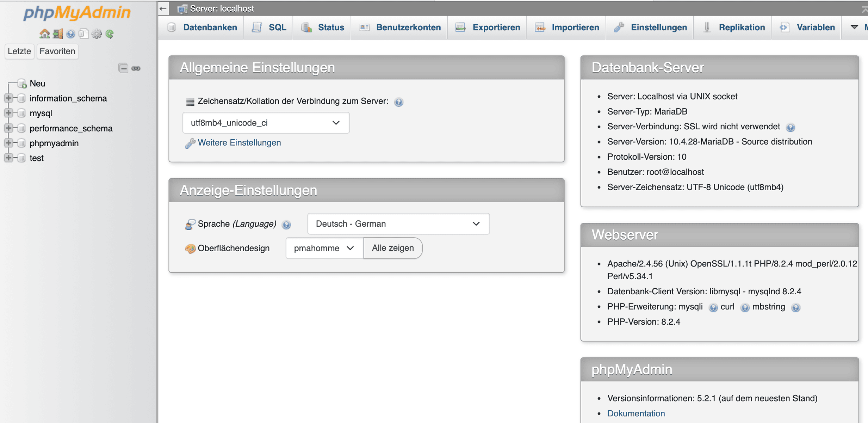
Task: Open MariaDB documentation page icon
Action: pos(83,34)
